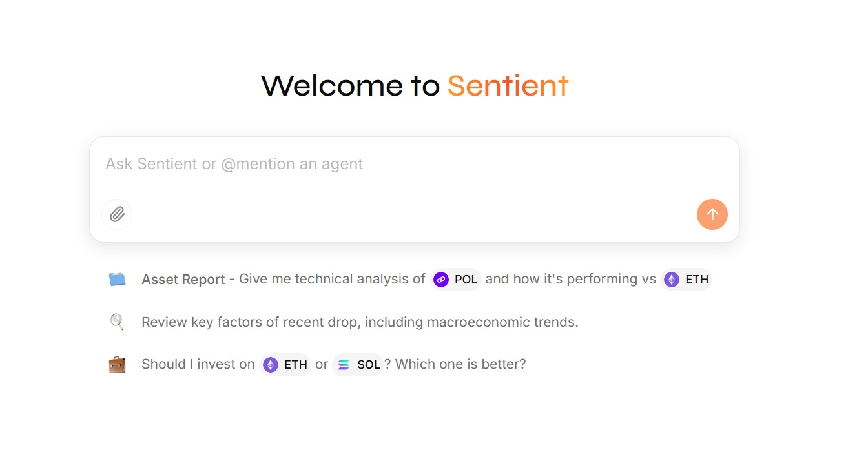Click the orange Sentient word in heading
Screen dimensions: 868x461
click(x=508, y=86)
